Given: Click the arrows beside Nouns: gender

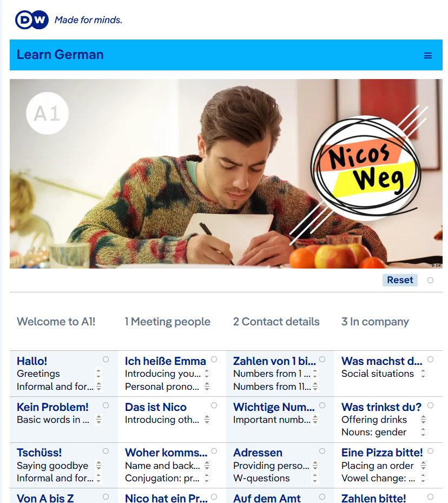Looking at the screenshot, I should coord(423,432).
